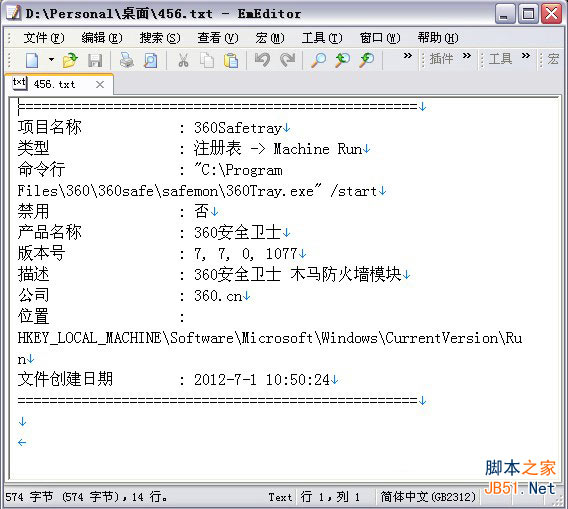568x509 pixels.
Task: Click the Find Previous magnifier icon
Action: [x=342, y=60]
